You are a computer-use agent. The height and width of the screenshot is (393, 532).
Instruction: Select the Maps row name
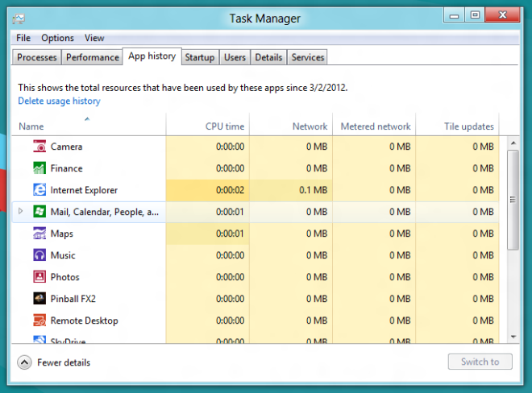62,234
